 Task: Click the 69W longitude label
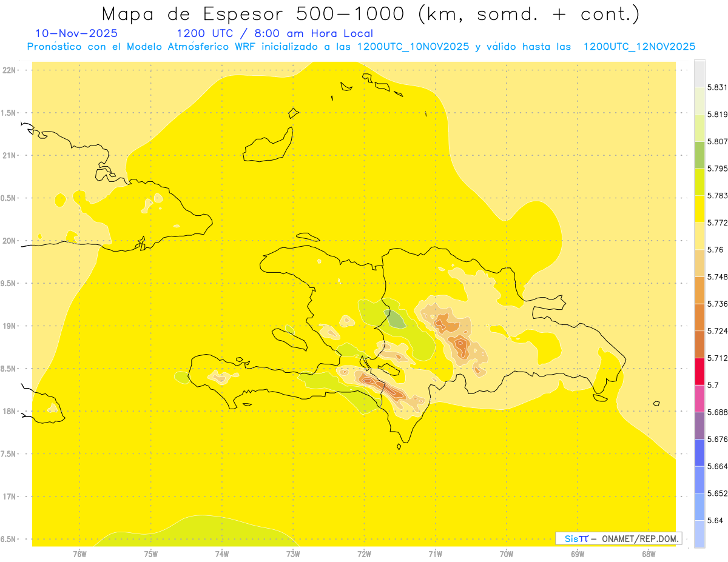pos(578,554)
